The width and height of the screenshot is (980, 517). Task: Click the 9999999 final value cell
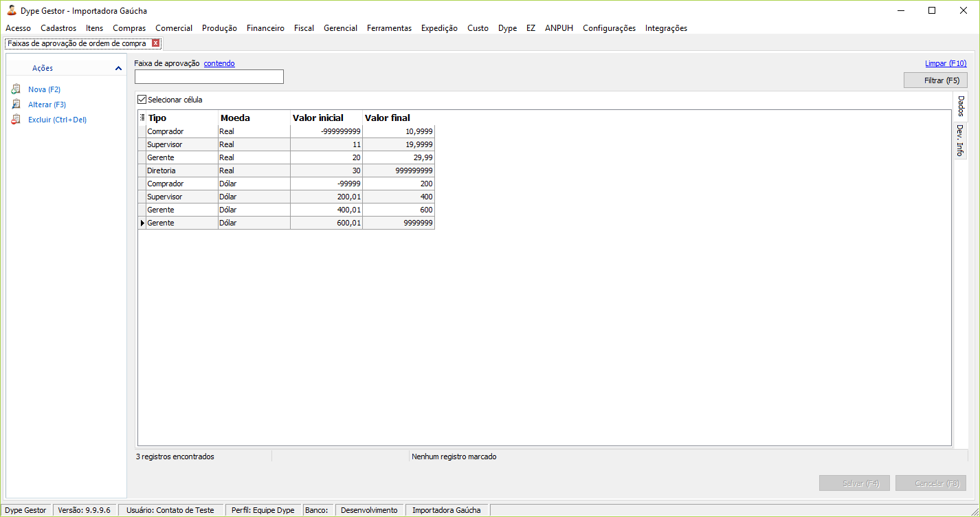pos(399,223)
